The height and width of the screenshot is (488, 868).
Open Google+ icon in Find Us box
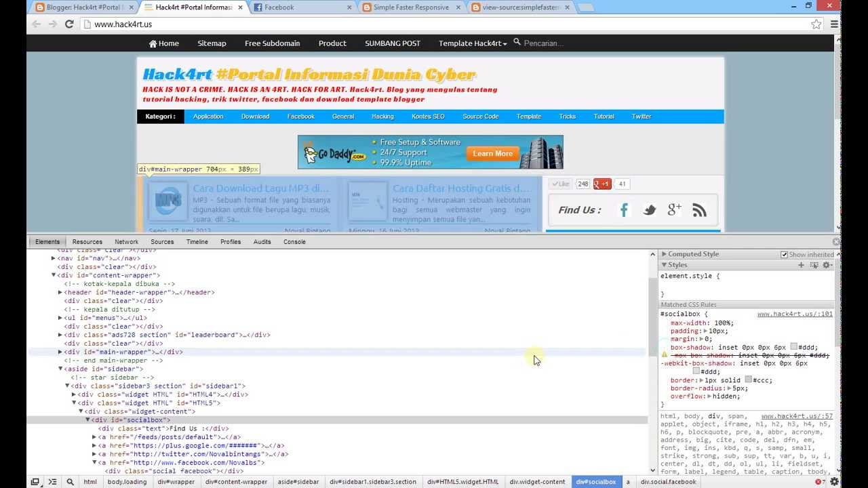point(674,209)
